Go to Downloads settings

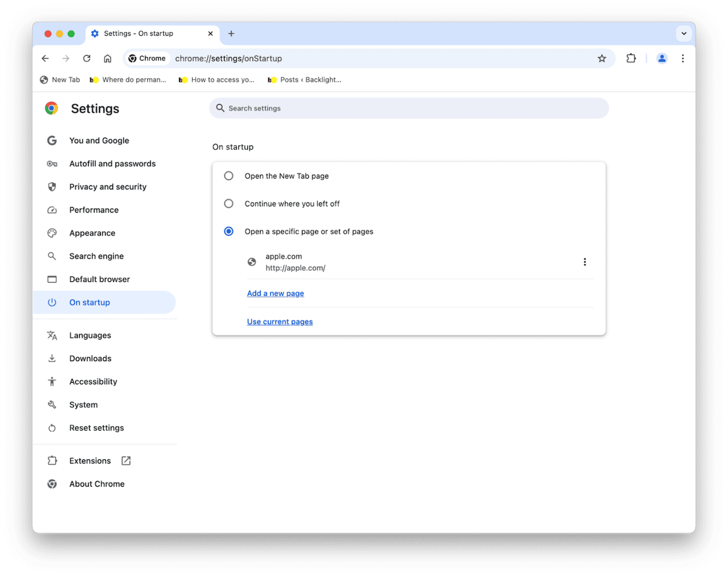click(x=104, y=359)
